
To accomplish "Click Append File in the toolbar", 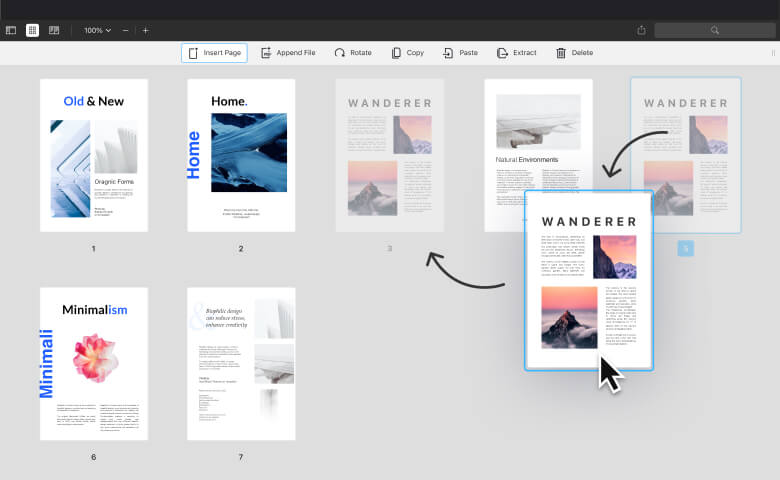I will 288,53.
